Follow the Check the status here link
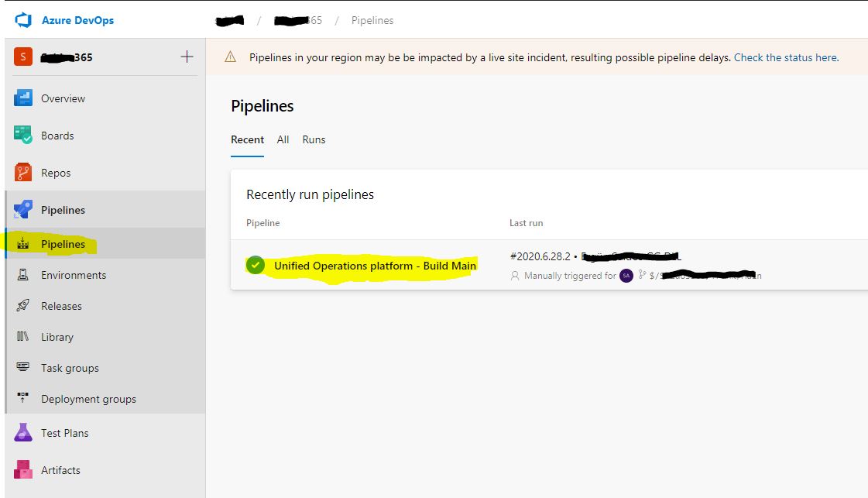Screen dimensions: 868x498 [786, 57]
